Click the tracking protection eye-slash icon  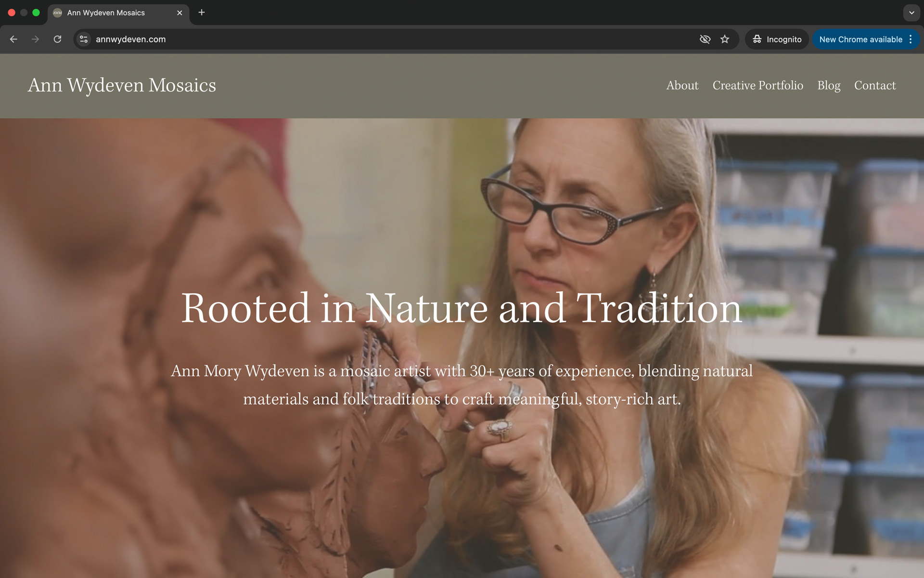(x=705, y=39)
